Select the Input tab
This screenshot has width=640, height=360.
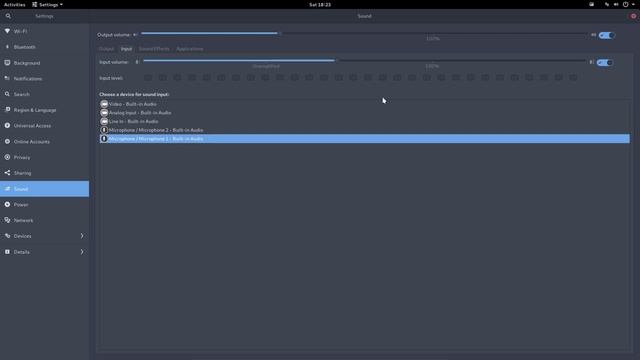[x=127, y=49]
